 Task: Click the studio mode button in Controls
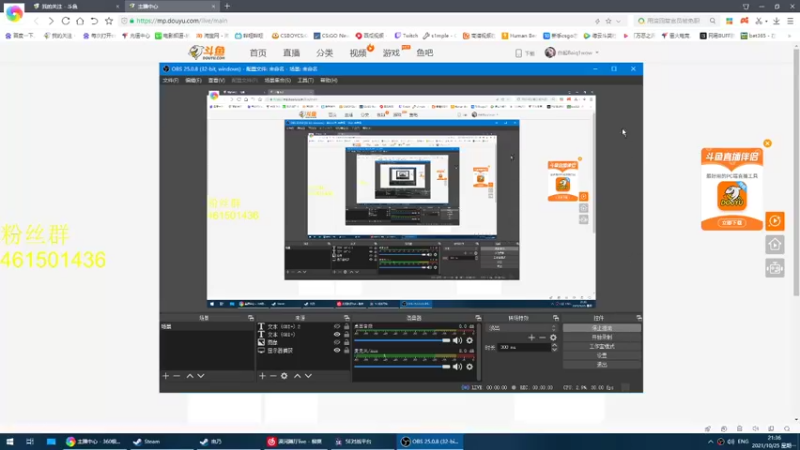(602, 346)
